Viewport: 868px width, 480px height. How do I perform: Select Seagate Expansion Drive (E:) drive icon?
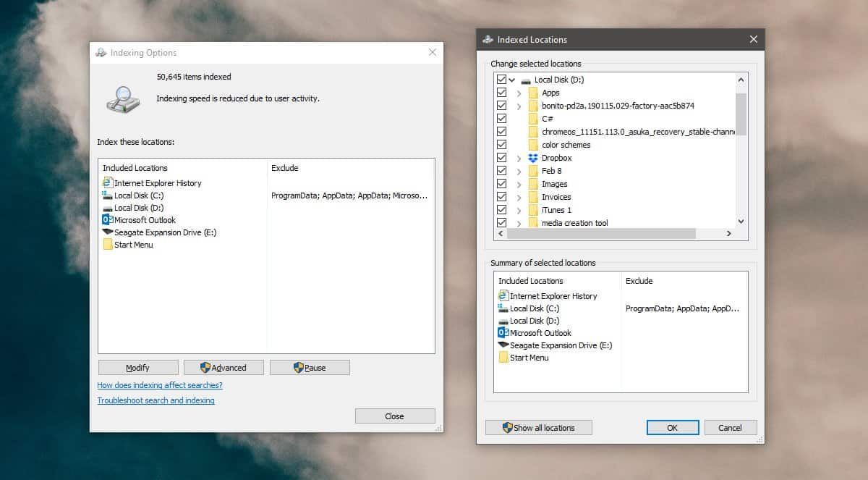coord(108,232)
